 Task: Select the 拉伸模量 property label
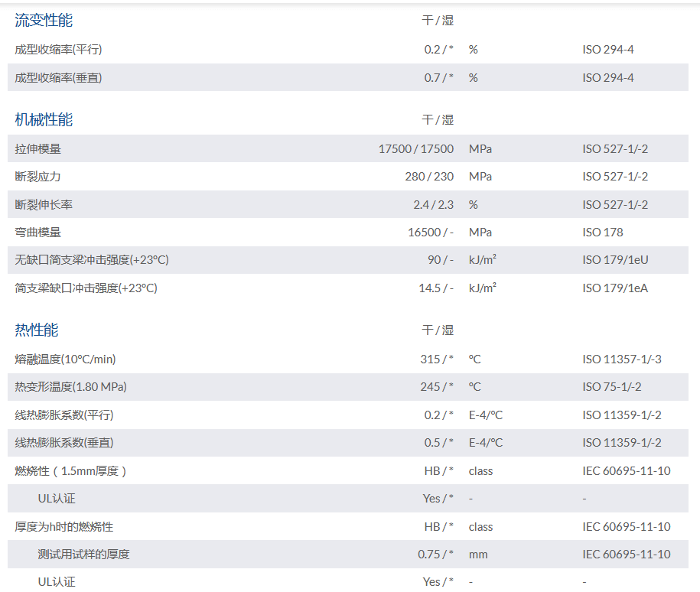pos(37,149)
